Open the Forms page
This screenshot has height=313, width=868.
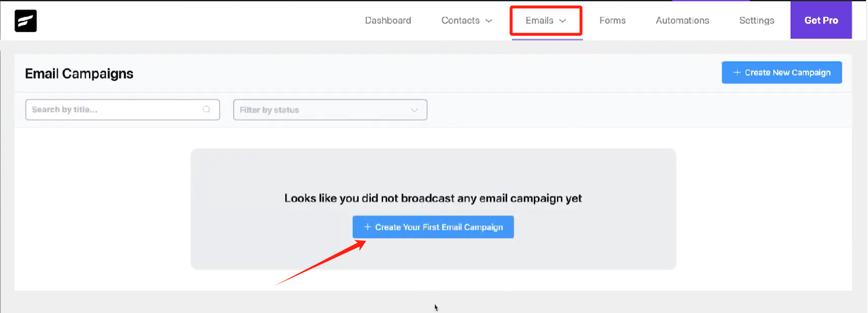click(x=612, y=20)
